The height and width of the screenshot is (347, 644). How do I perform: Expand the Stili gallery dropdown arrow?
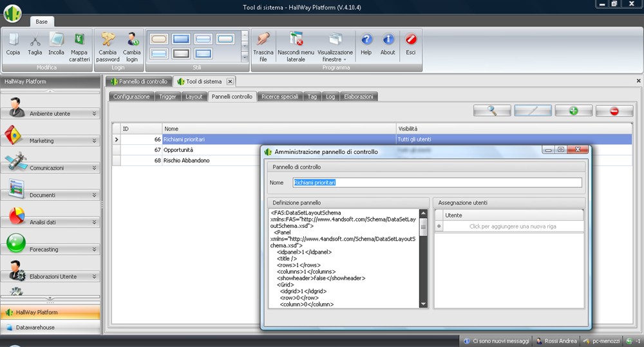click(x=245, y=57)
